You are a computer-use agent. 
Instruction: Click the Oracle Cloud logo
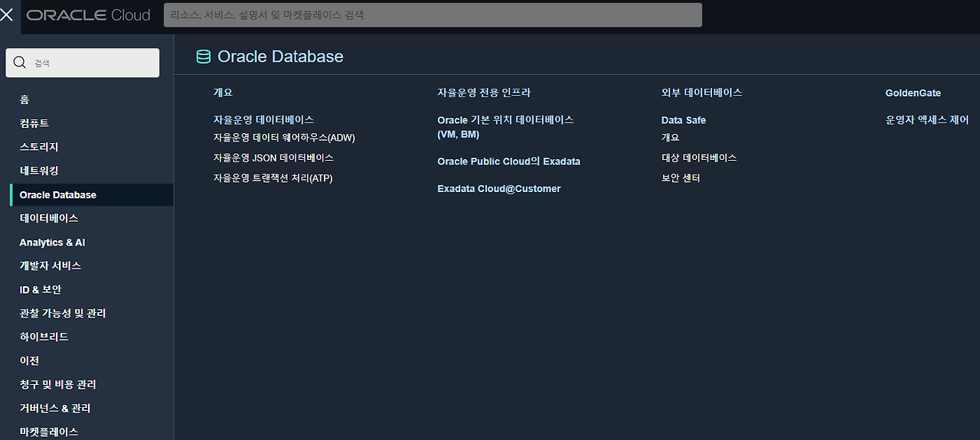(x=89, y=15)
